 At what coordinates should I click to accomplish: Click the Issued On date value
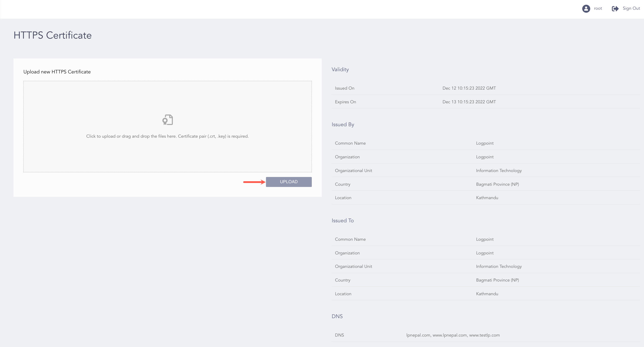(469, 88)
